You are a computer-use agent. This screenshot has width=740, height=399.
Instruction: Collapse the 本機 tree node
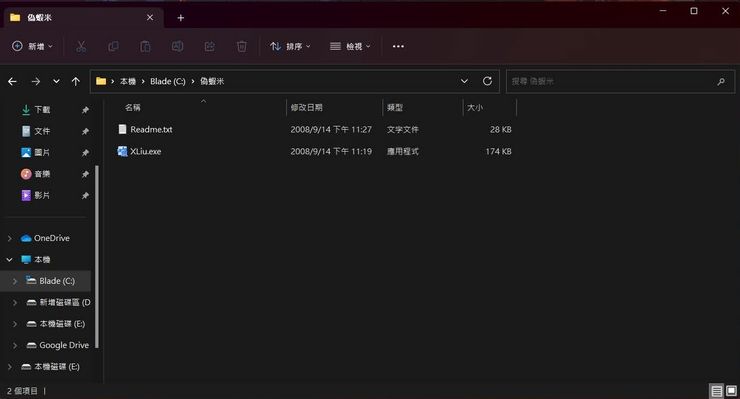tap(9, 260)
